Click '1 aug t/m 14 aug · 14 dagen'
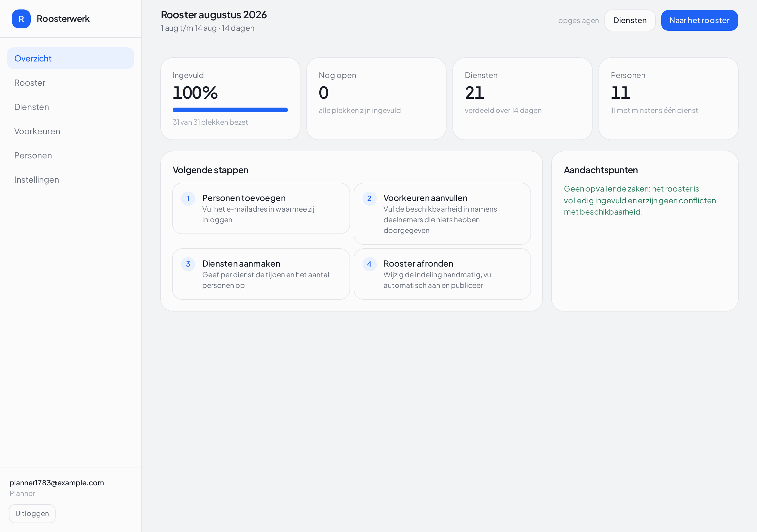 click(207, 28)
